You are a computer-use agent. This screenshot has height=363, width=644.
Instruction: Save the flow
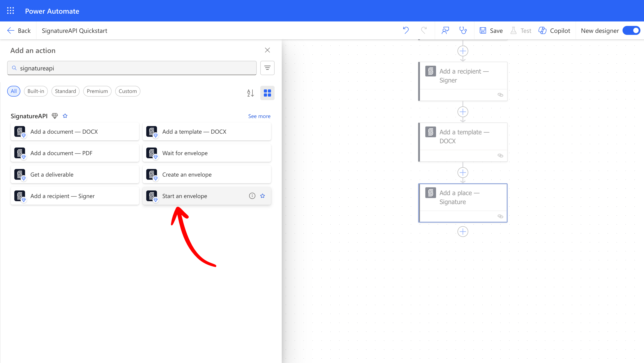click(491, 30)
